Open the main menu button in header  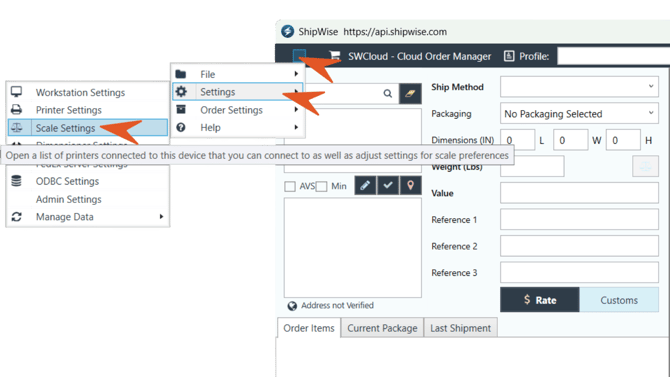[299, 56]
